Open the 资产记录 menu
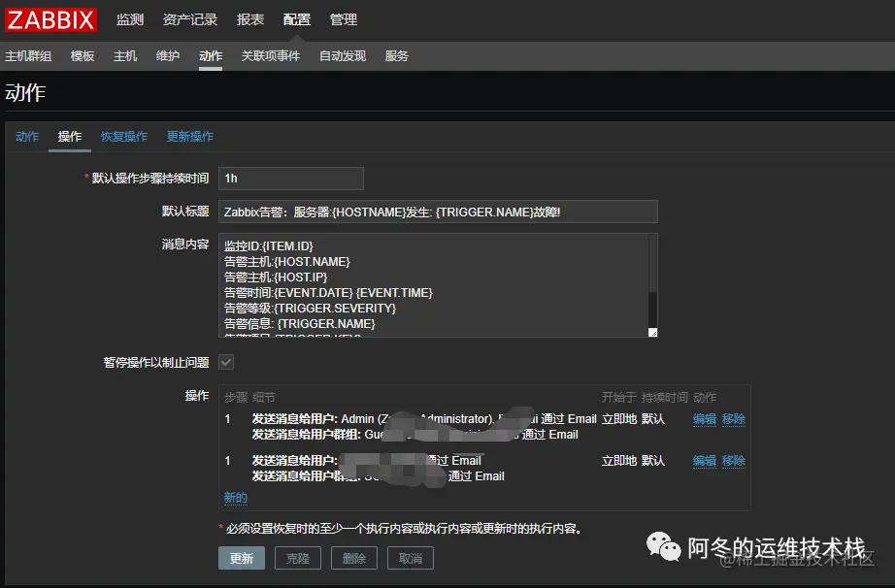This screenshot has width=895, height=588. click(x=189, y=18)
